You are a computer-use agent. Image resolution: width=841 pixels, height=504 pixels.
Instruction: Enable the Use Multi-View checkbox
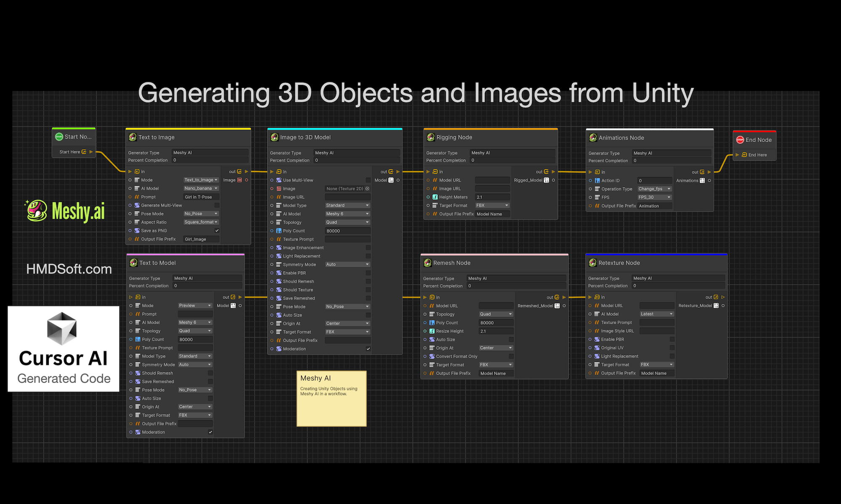pos(368,180)
